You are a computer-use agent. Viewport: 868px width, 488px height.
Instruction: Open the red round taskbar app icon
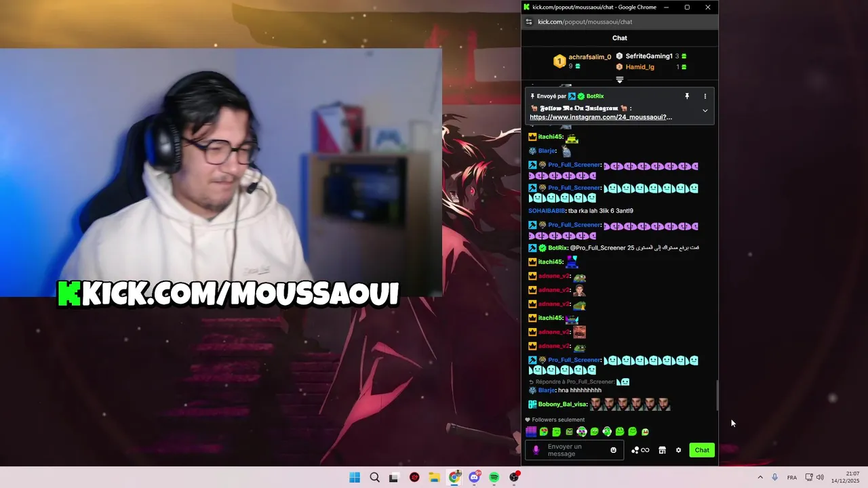[x=414, y=477]
